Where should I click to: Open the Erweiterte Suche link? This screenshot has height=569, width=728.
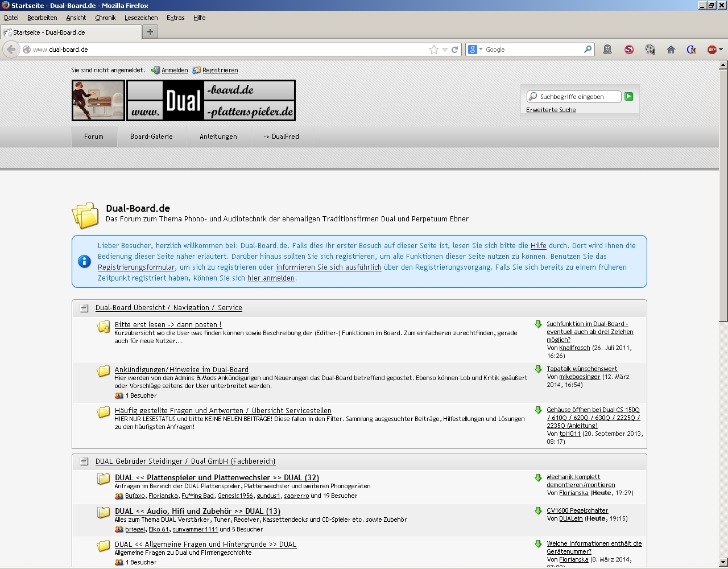coord(551,110)
